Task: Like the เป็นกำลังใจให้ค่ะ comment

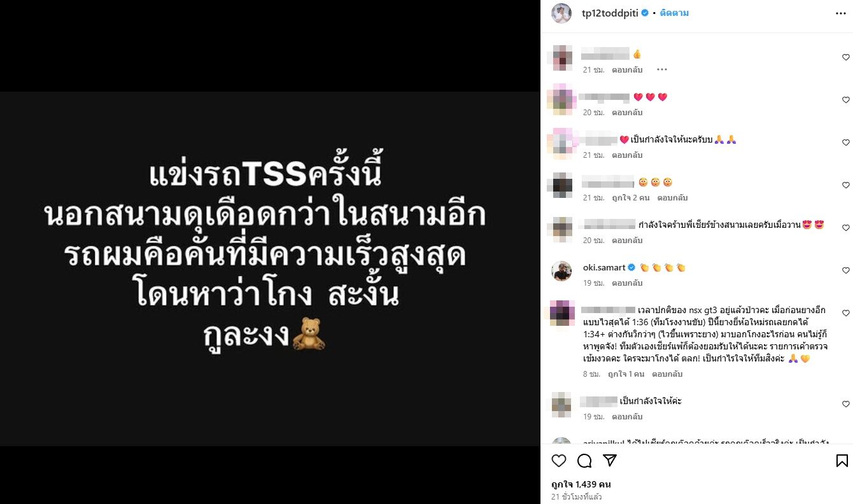Action: (846, 404)
